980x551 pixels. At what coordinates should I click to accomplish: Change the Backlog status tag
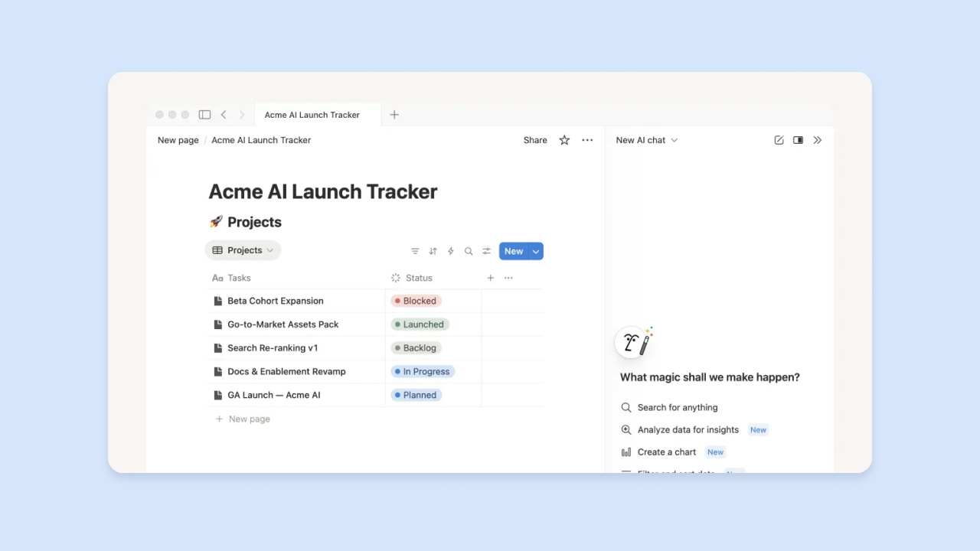pyautogui.click(x=416, y=348)
